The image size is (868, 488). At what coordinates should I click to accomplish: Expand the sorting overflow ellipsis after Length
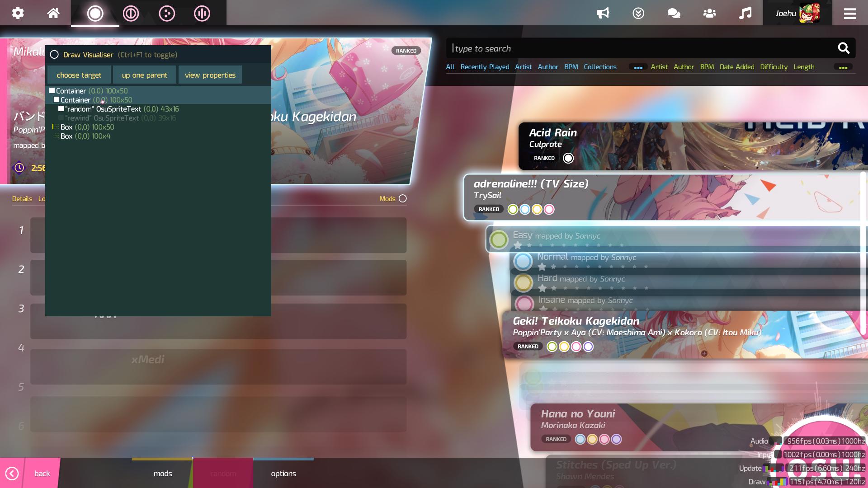coord(843,67)
